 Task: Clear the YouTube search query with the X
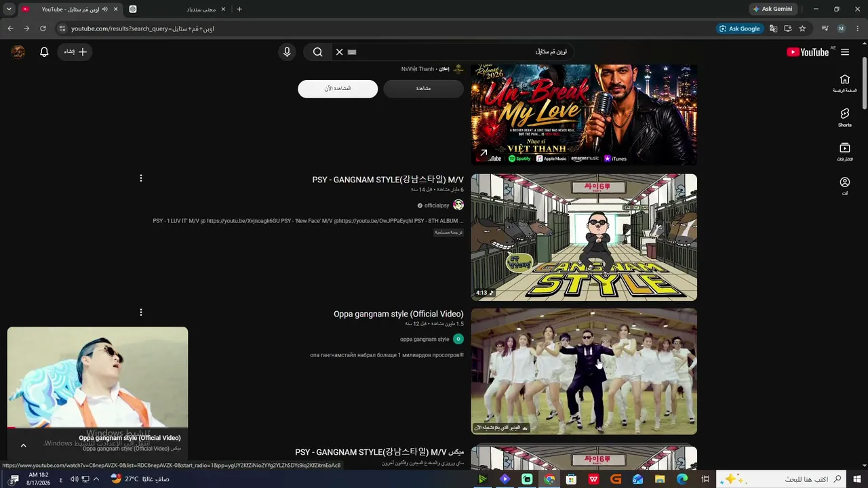coord(340,52)
